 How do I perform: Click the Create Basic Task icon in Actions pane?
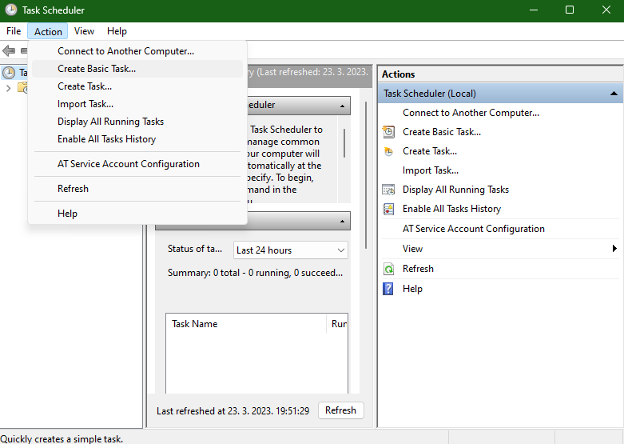388,132
